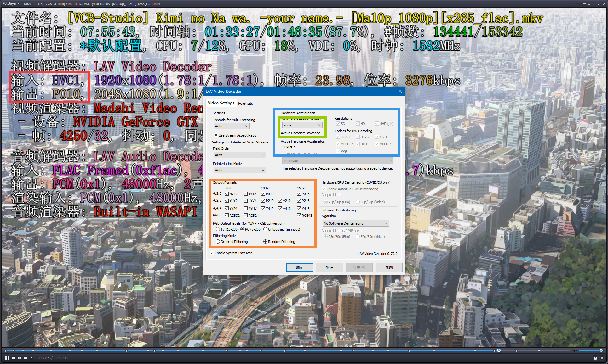Skip to next file icon
The image size is (608, 364).
(x=26, y=358)
